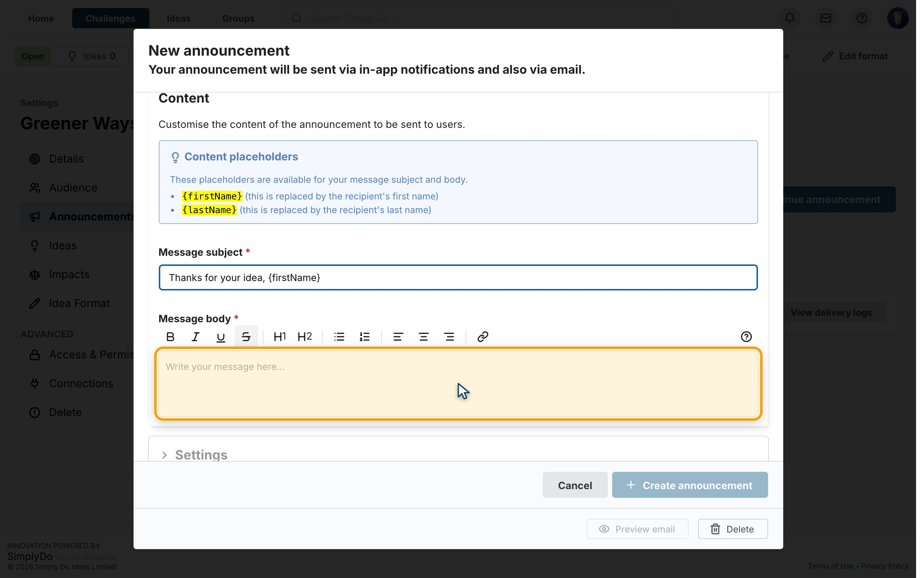The height and width of the screenshot is (578, 924).
Task: Insert a numbered list
Action: [364, 337]
